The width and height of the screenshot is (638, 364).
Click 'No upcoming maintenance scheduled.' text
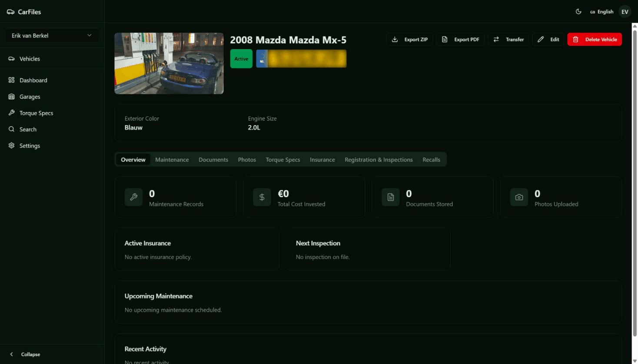point(173,310)
